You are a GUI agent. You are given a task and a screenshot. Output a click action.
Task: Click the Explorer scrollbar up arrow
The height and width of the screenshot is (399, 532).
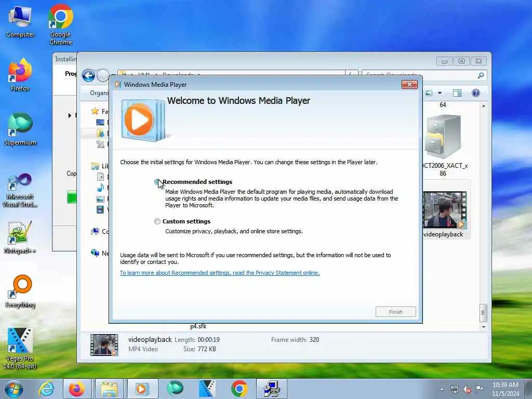(484, 106)
